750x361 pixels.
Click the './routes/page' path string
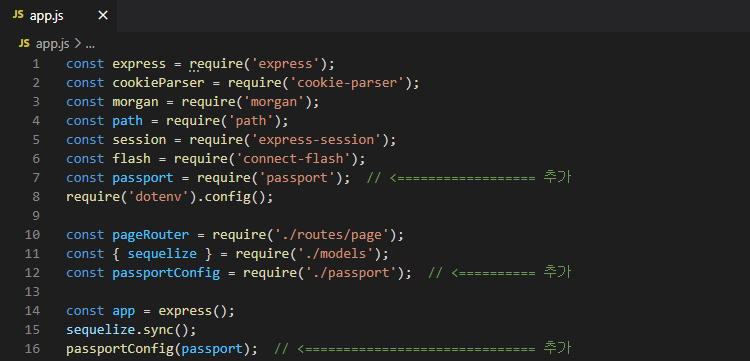pyautogui.click(x=331, y=235)
